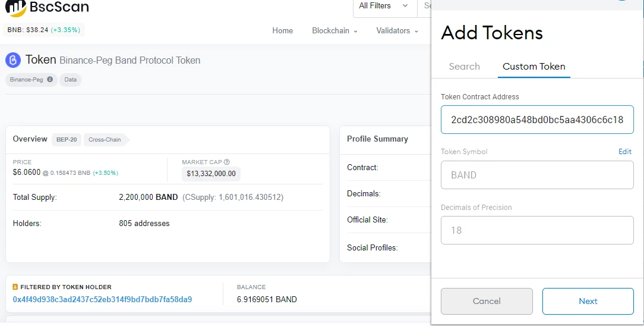Click Edit next to Token Symbol
Image resolution: width=644 pixels, height=326 pixels.
click(625, 151)
